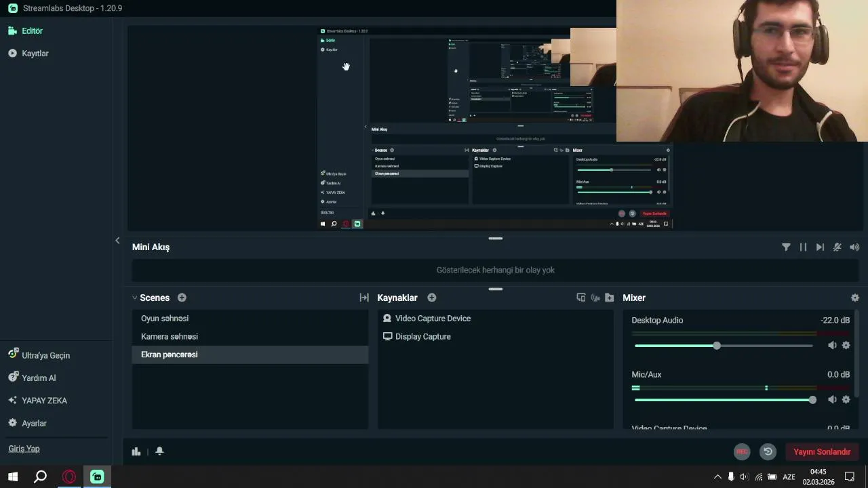The image size is (868, 488).
Task: Switch the AZE keyboard language indicator
Action: click(789, 477)
